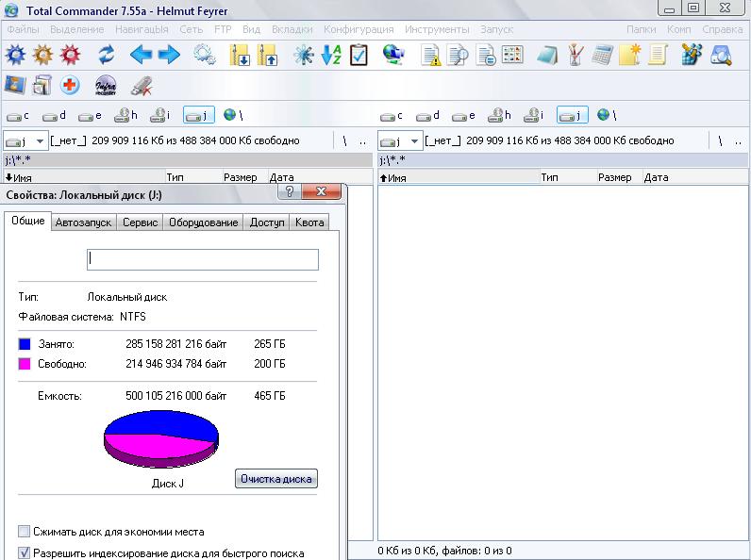
Task: Go forward with the right blue arrow
Action: (169, 55)
